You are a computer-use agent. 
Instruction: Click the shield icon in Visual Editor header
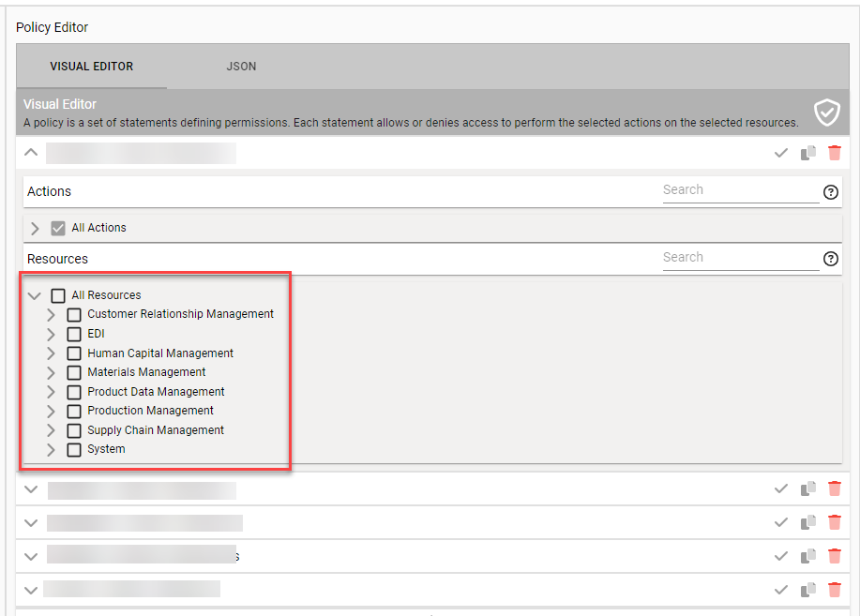(826, 113)
